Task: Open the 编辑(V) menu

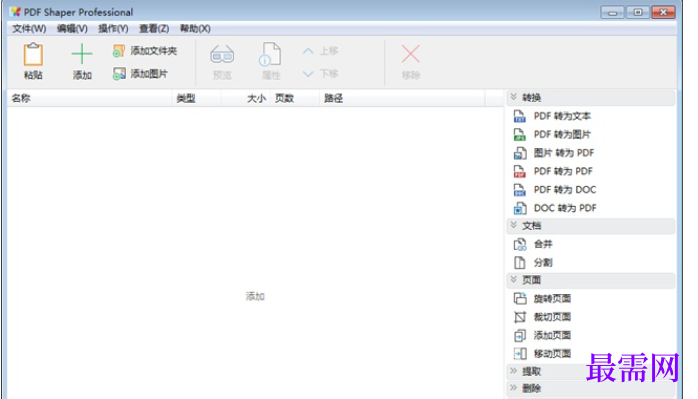Action: (x=72, y=28)
